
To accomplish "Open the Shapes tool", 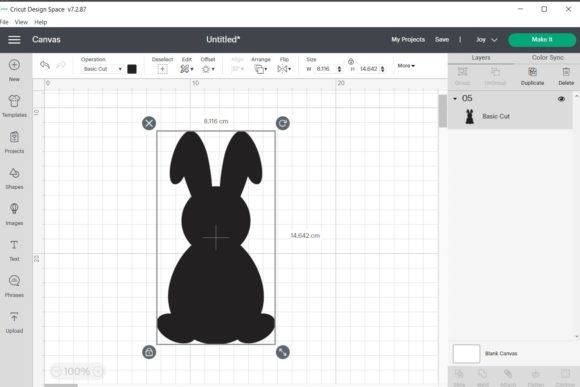I will tap(14, 178).
